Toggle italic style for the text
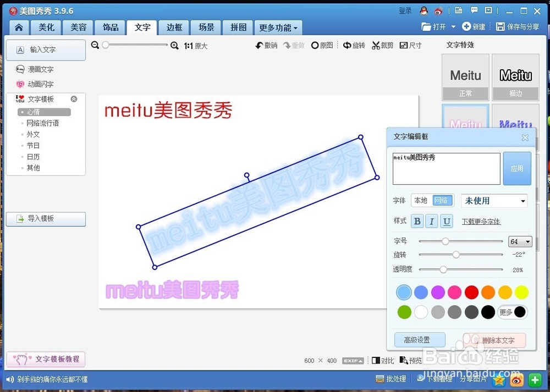Viewport: 550px width, 392px height. tap(432, 221)
